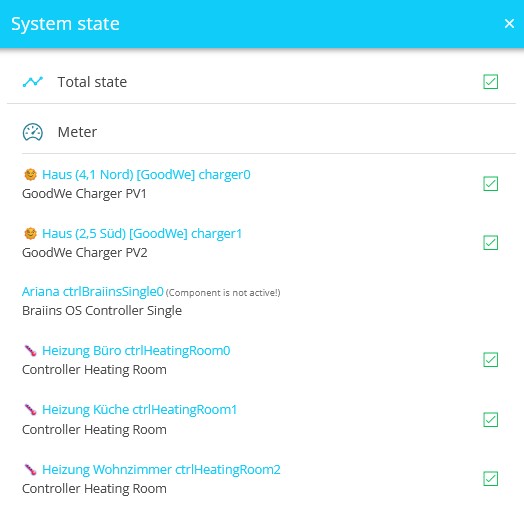Open Ariana ctrlBraiinsSingle0 link
Image resolution: width=524 pixels, height=510 pixels.
coord(93,291)
